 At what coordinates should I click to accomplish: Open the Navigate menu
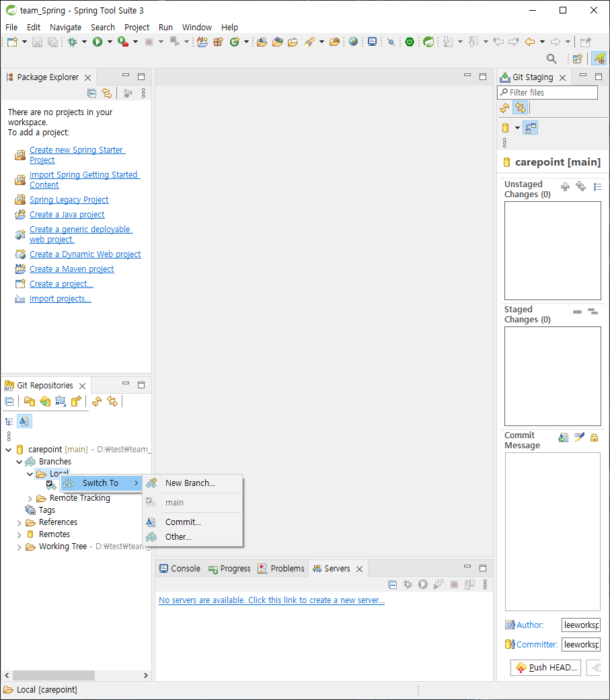[x=66, y=27]
